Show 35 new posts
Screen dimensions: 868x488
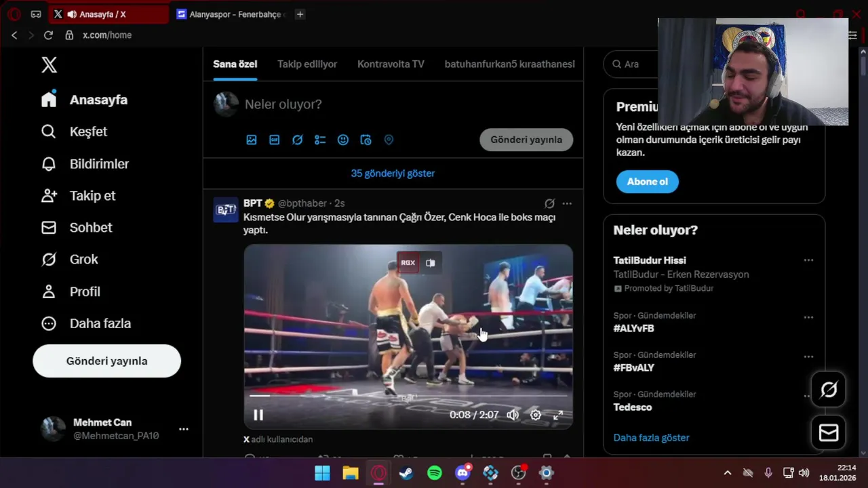[393, 174]
